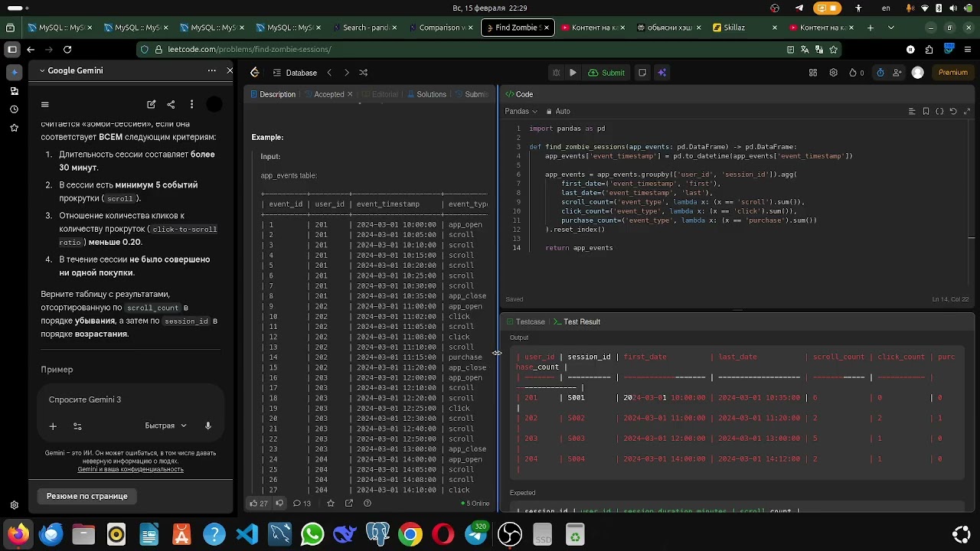Open Pandas language dropdown
The height and width of the screenshot is (551, 980).
(x=521, y=111)
